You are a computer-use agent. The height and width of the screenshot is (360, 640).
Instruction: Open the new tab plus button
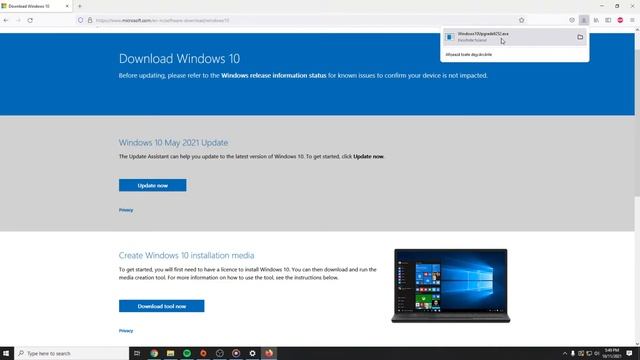(x=80, y=6)
